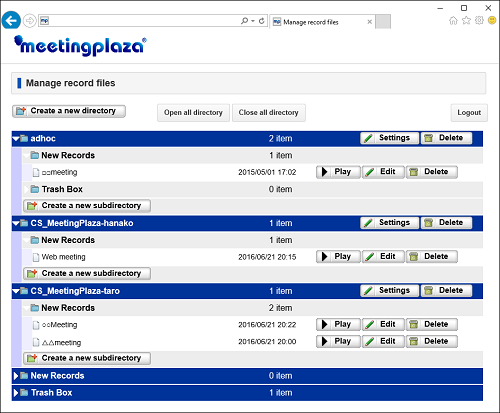This screenshot has height=413, width=500.
Task: Expand the bottom New Records directory
Action: pos(16,376)
